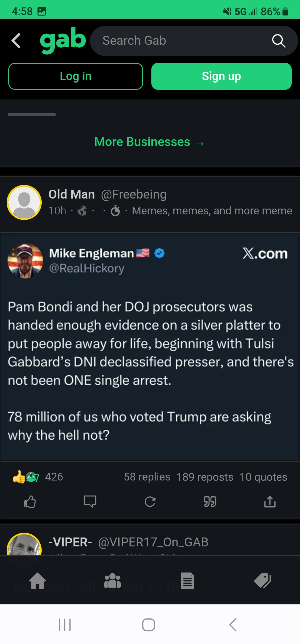This screenshot has width=300, height=644.
Task: Share the post using share icon
Action: (x=270, y=502)
